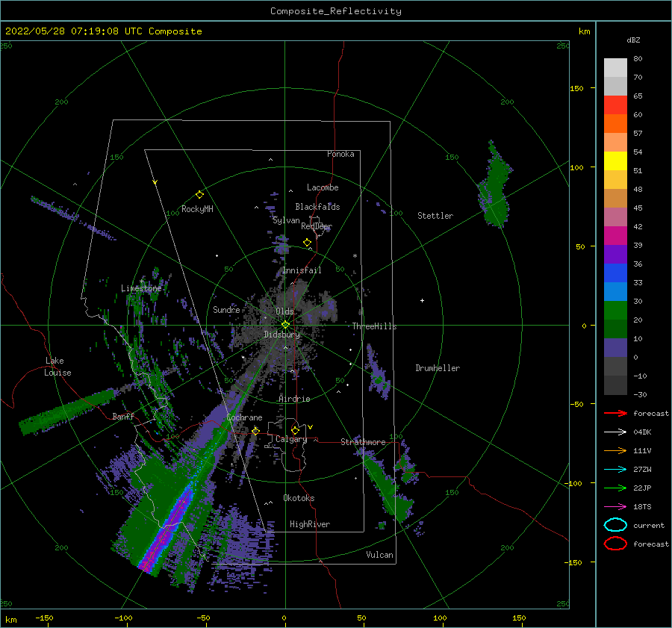
Task: Click the white 04DK arrow symbol
Action: (615, 432)
